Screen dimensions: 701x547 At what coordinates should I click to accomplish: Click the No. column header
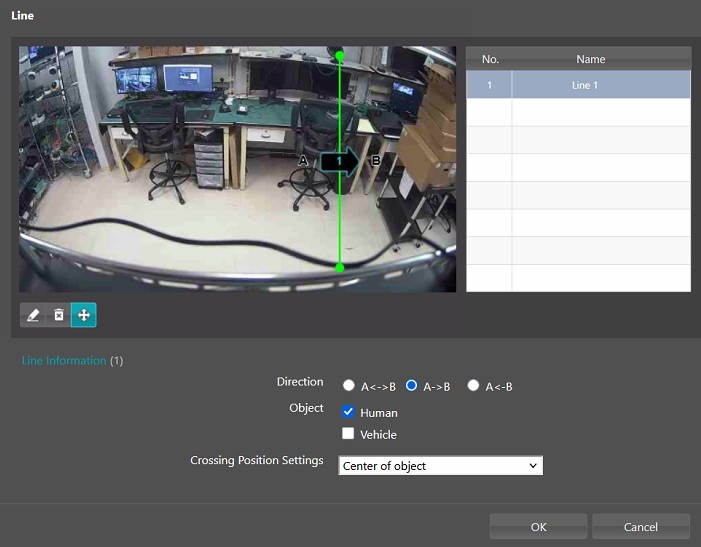490,59
